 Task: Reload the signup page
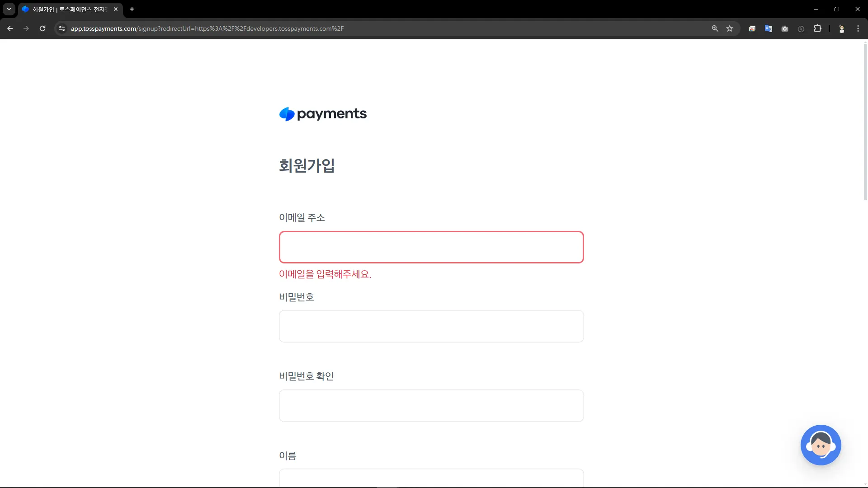[x=42, y=28]
